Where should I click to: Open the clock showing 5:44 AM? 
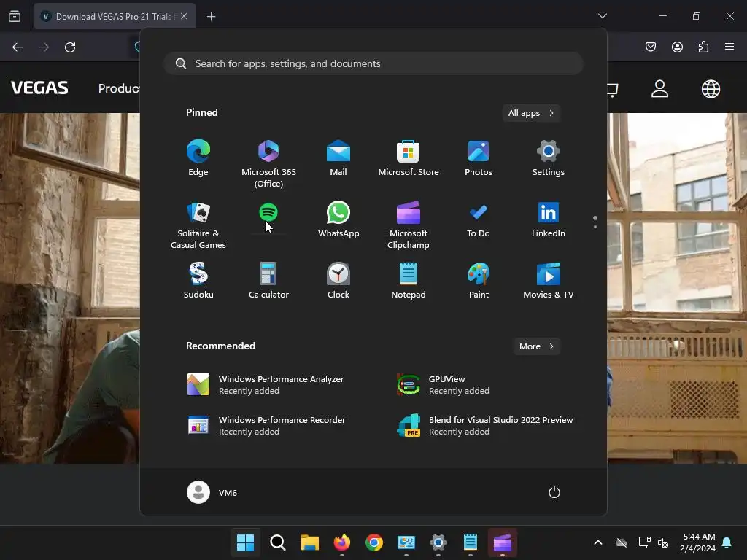pyautogui.click(x=698, y=542)
